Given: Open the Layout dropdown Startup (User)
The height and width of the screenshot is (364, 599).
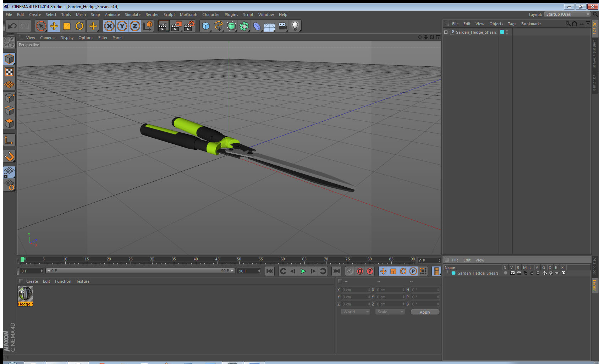Looking at the screenshot, I should [x=567, y=14].
